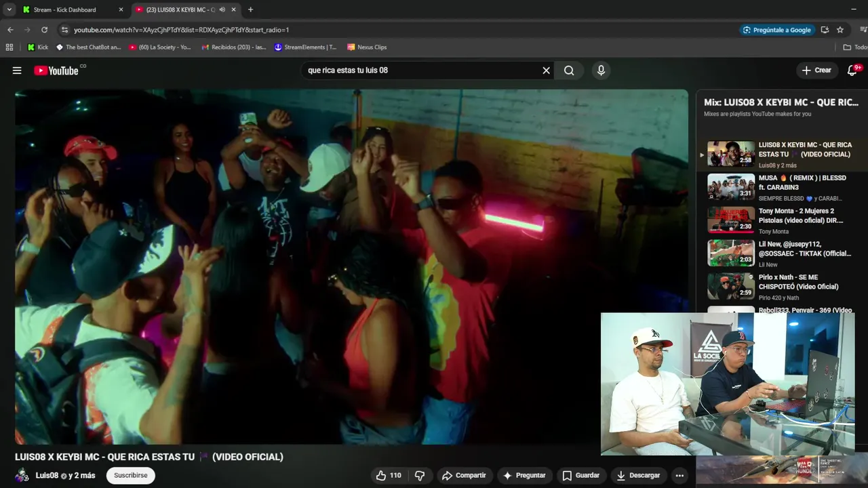Close the Stream - Kick Dashboard tab

pos(121,9)
